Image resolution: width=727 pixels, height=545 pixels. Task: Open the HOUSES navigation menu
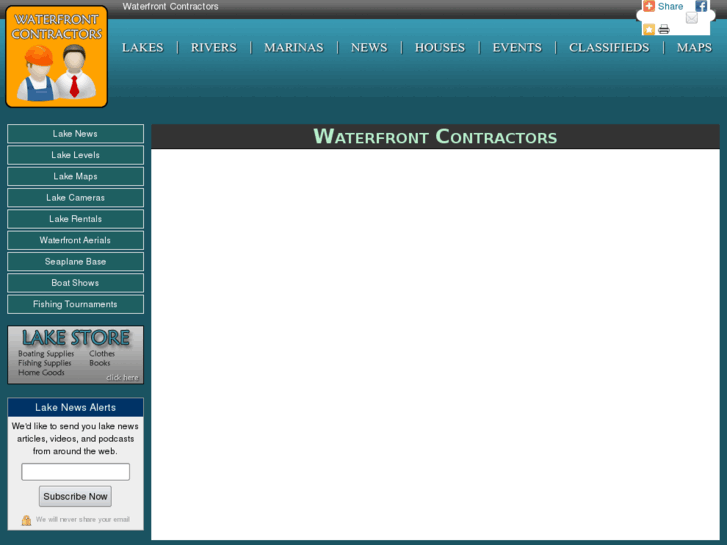coord(440,47)
